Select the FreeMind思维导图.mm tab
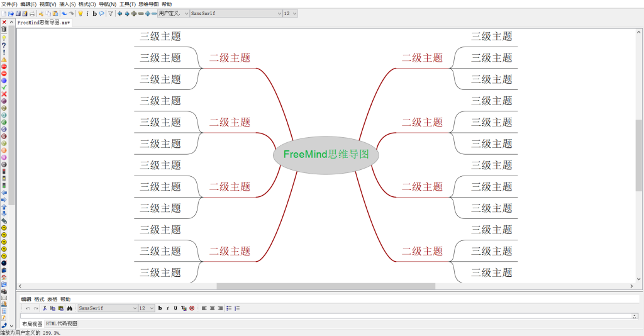This screenshot has height=336, width=644. (43, 23)
